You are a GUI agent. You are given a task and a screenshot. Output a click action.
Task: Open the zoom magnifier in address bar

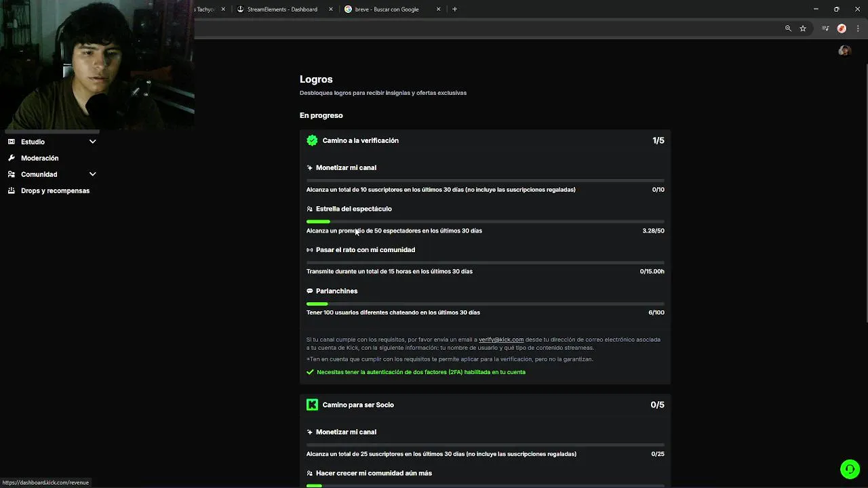(788, 28)
